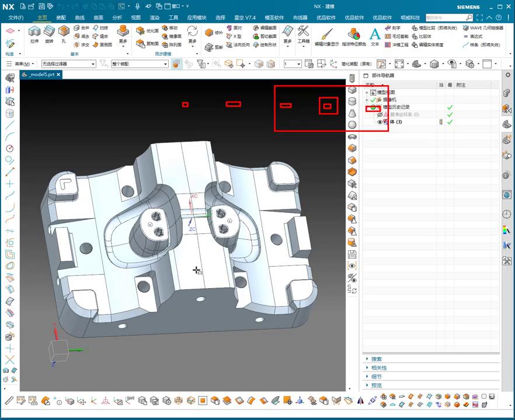
Task: Click the 拉伸 (Extrude) tool icon
Action: pos(34,32)
